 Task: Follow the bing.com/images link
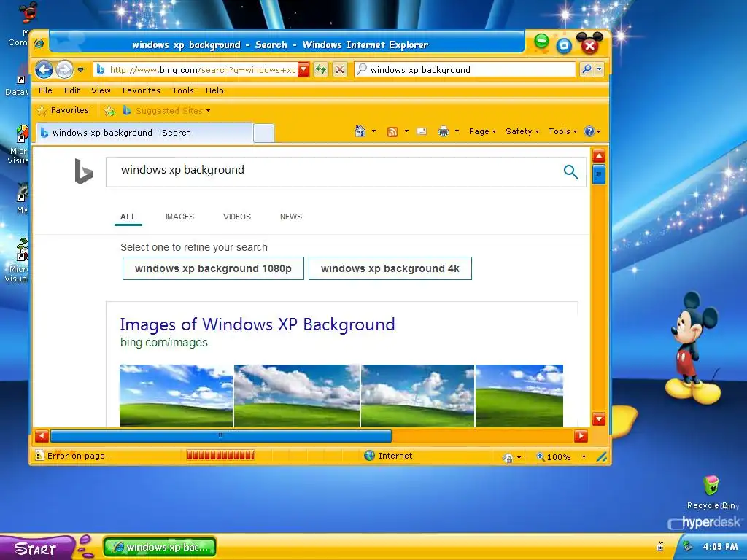(164, 343)
